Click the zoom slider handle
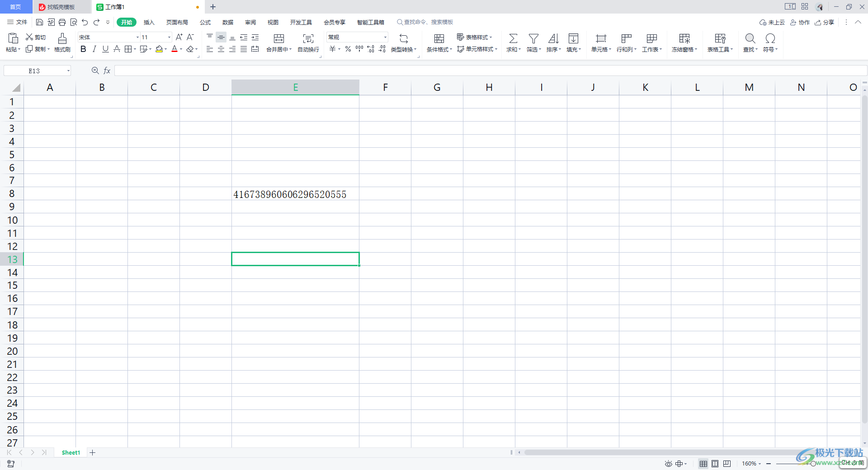868x470 pixels. (x=813, y=464)
